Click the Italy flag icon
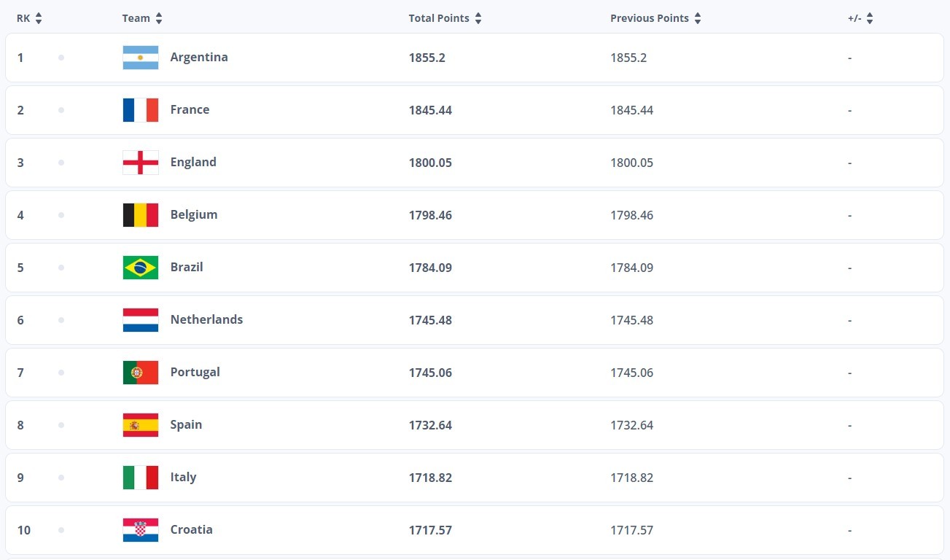Viewport: 950px width, 560px height. (x=141, y=478)
